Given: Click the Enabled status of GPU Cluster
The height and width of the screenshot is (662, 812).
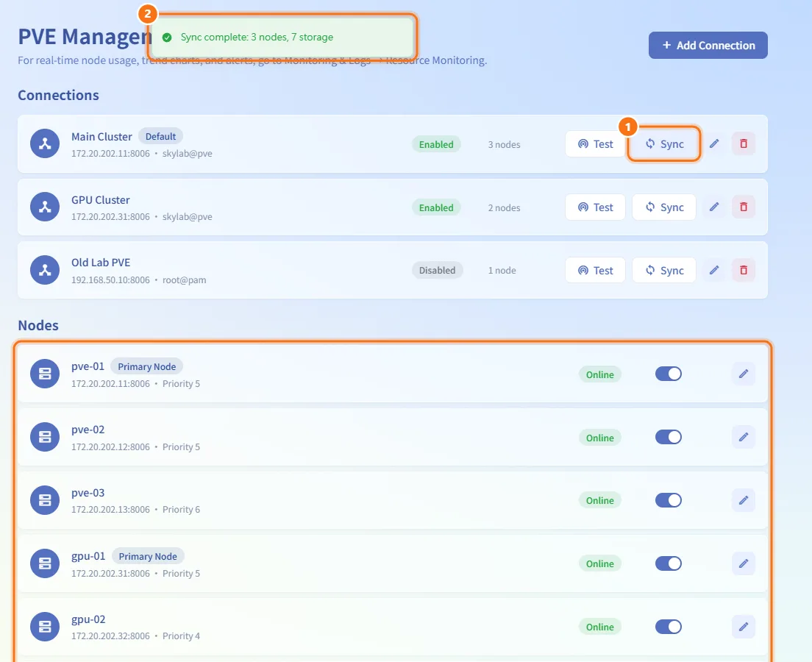Looking at the screenshot, I should 436,207.
